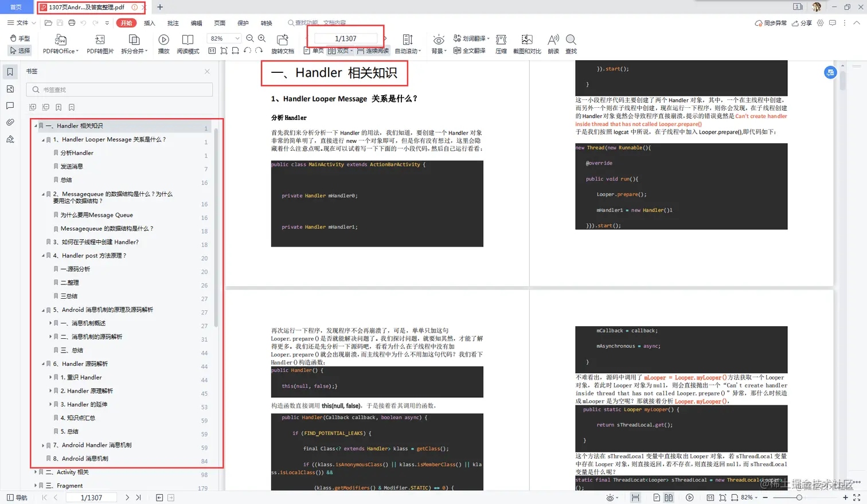The height and width of the screenshot is (504, 867).
Task: Click the 开始 ribbon tab
Action: coord(126,23)
